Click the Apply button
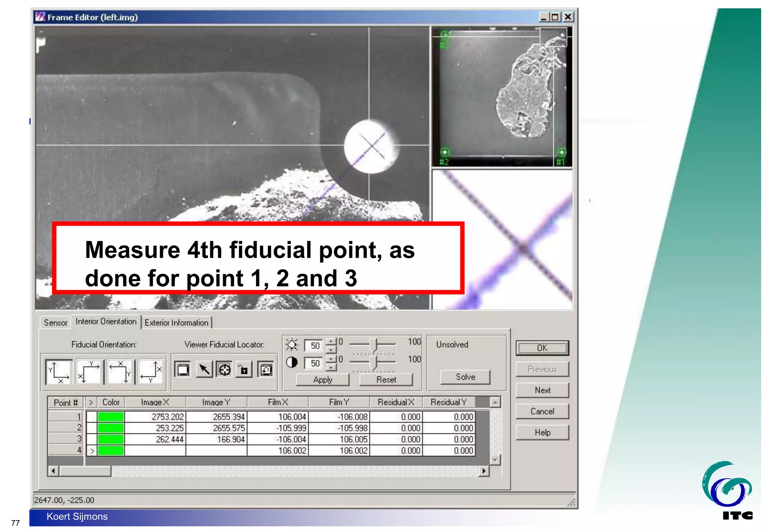This screenshot has height=532, width=769. [x=323, y=380]
